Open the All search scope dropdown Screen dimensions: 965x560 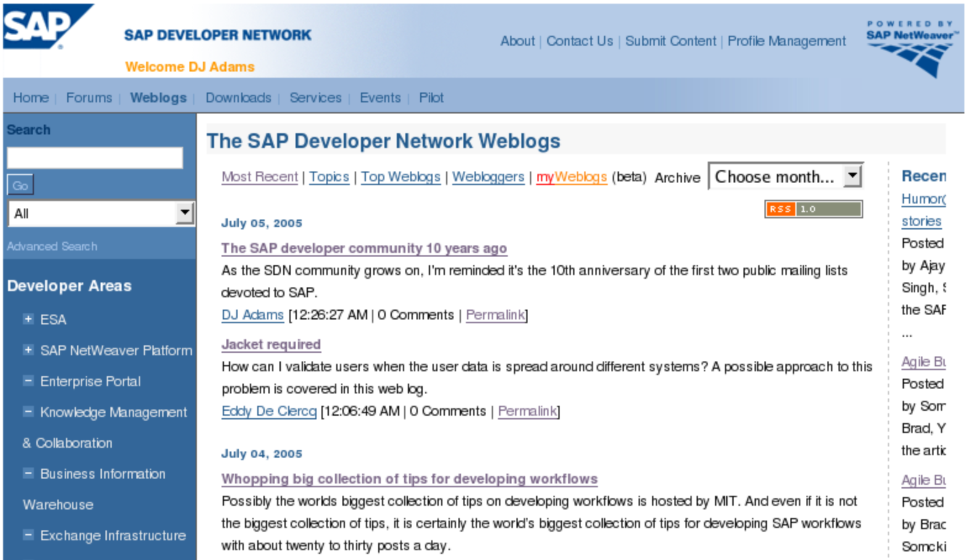[x=101, y=213]
